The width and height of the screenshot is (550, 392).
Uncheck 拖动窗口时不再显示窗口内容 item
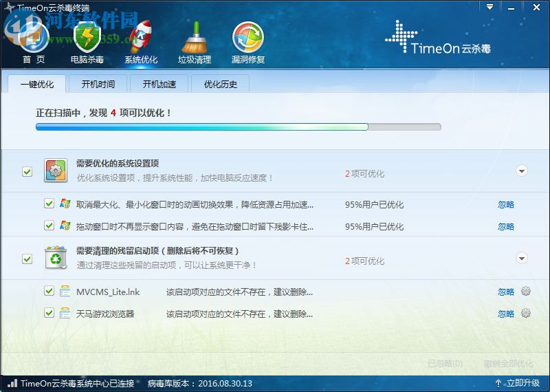click(x=49, y=226)
